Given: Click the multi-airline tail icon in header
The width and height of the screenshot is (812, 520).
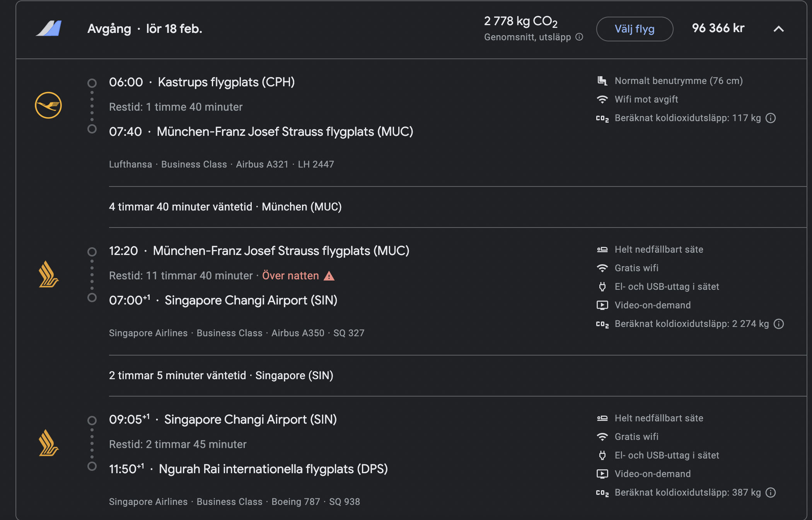Looking at the screenshot, I should 49,29.
